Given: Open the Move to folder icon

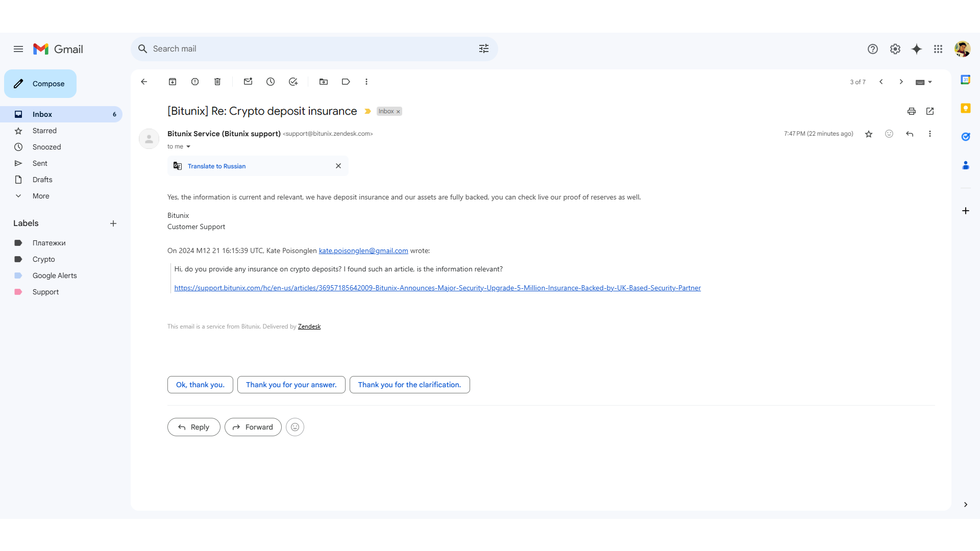Looking at the screenshot, I should [324, 82].
